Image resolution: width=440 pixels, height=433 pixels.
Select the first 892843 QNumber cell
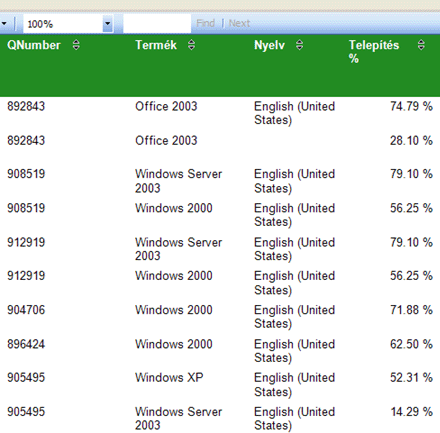(x=26, y=106)
